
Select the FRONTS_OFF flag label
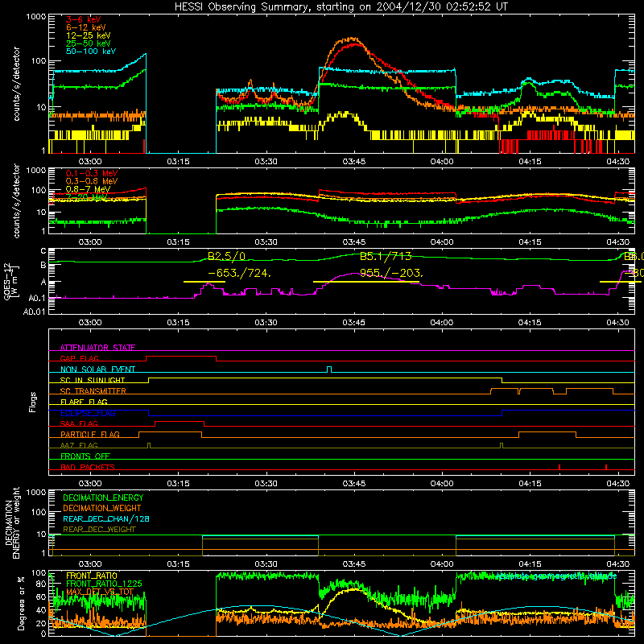click(85, 456)
